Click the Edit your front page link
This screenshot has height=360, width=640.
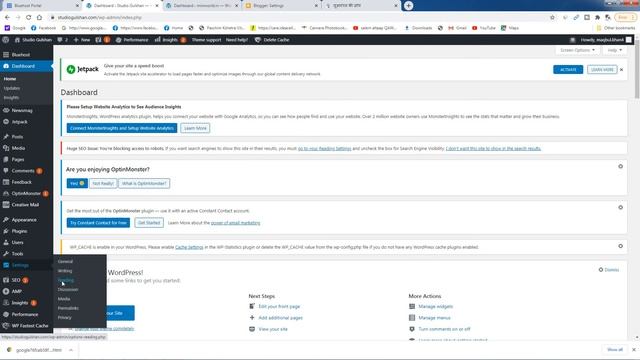tap(279, 307)
